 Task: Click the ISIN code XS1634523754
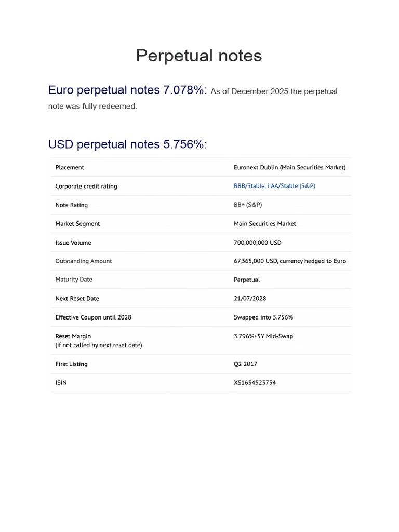255,383
